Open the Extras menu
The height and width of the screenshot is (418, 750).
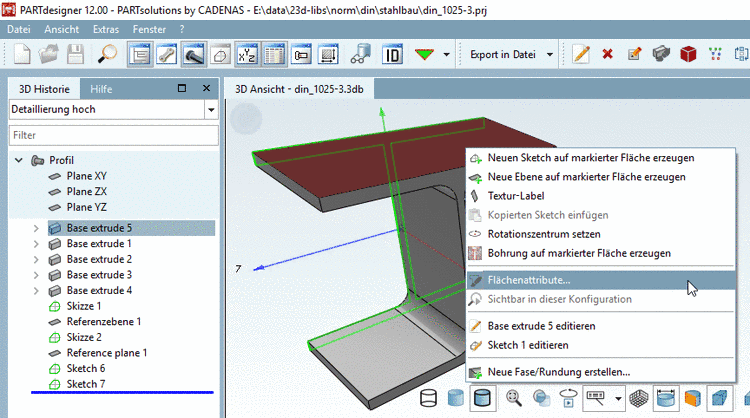click(105, 30)
